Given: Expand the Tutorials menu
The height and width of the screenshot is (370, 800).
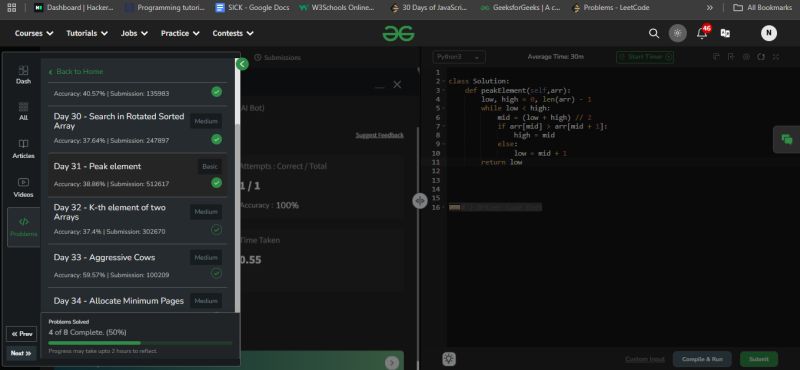Looking at the screenshot, I should click(87, 33).
